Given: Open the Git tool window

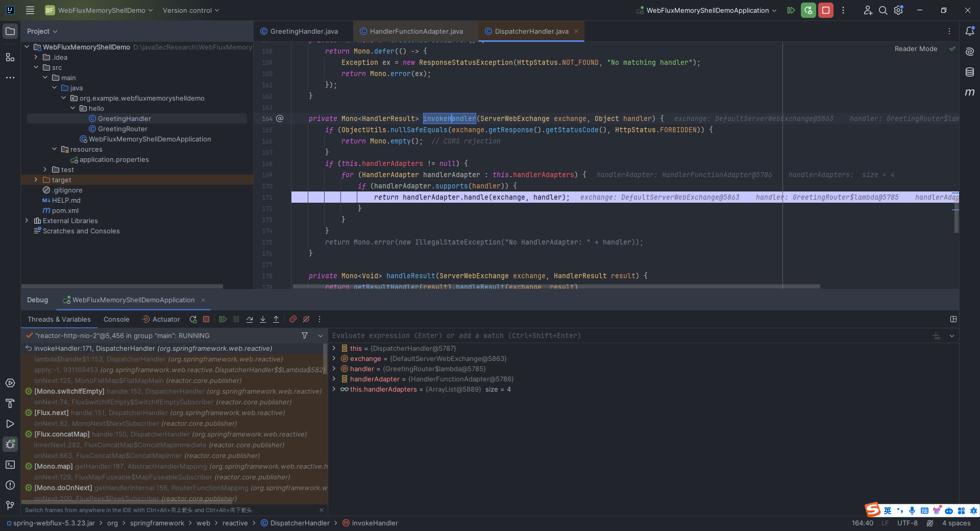Looking at the screenshot, I should pos(10,505).
